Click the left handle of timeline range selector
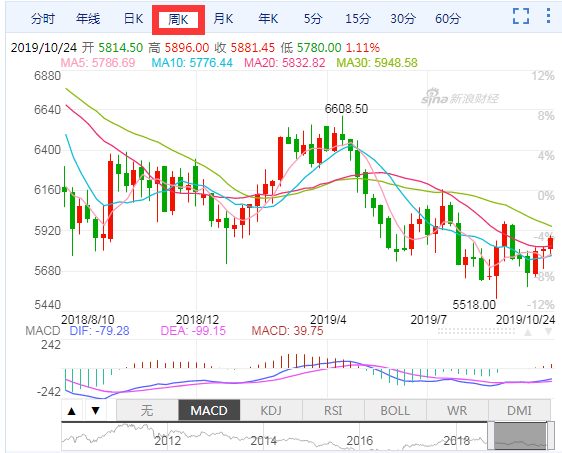The height and width of the screenshot is (453, 562). pos(491,436)
